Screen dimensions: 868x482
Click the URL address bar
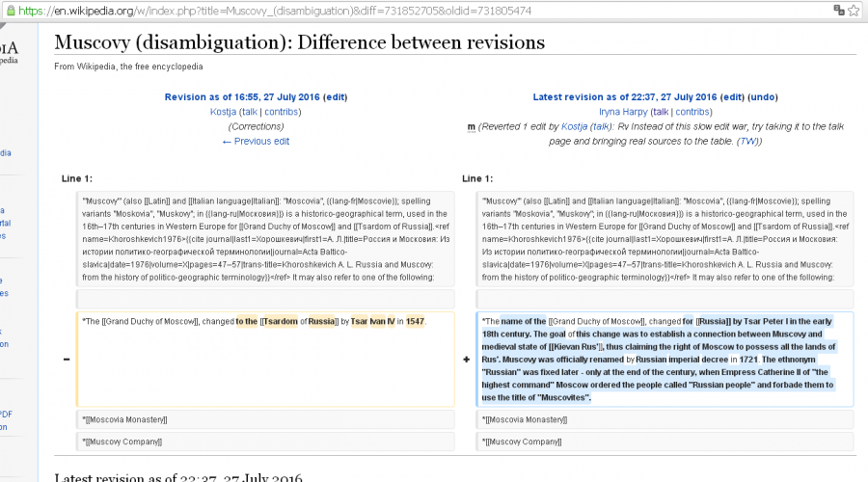pyautogui.click(x=386, y=10)
